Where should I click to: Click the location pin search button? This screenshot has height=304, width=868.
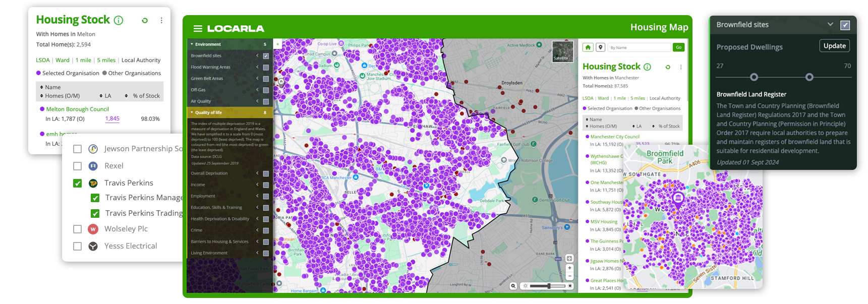point(600,47)
